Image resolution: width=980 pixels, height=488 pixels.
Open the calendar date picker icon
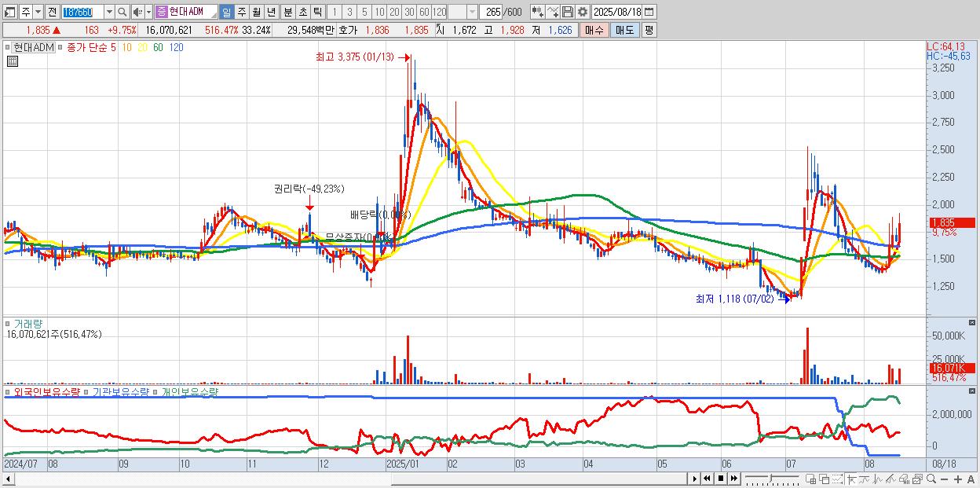(649, 12)
